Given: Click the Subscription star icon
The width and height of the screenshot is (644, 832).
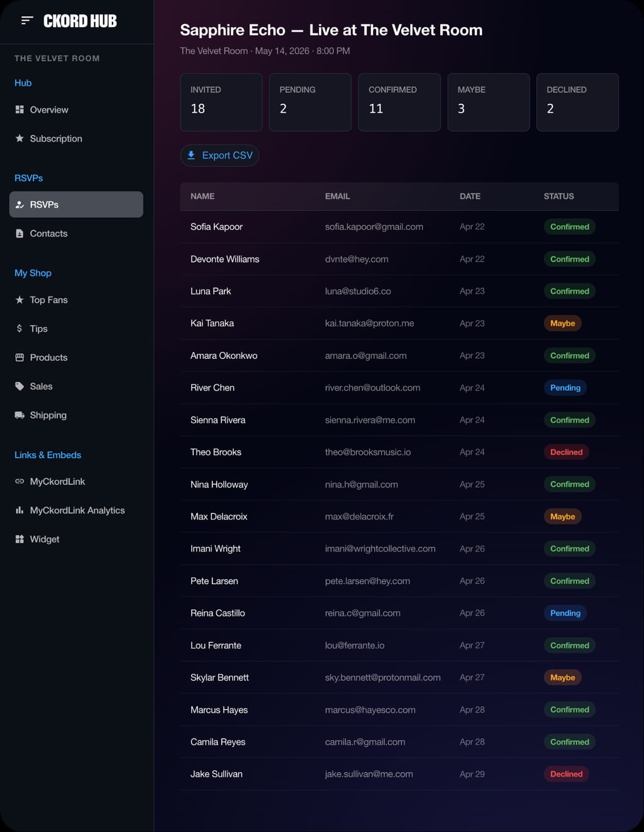Looking at the screenshot, I should click(x=19, y=138).
